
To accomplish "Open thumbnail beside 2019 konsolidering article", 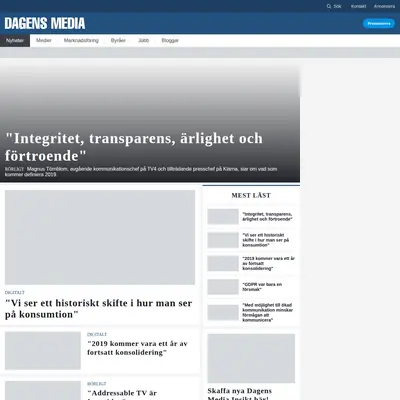I will pos(43,351).
